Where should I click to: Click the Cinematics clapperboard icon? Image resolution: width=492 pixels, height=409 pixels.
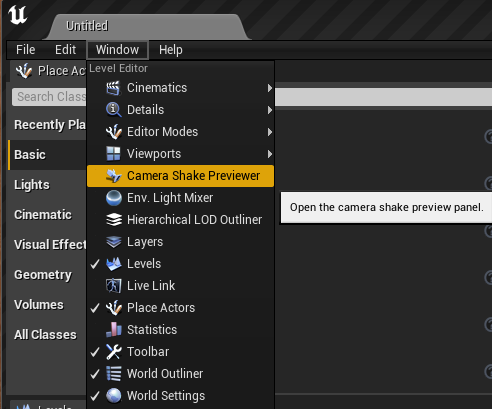[x=113, y=88]
